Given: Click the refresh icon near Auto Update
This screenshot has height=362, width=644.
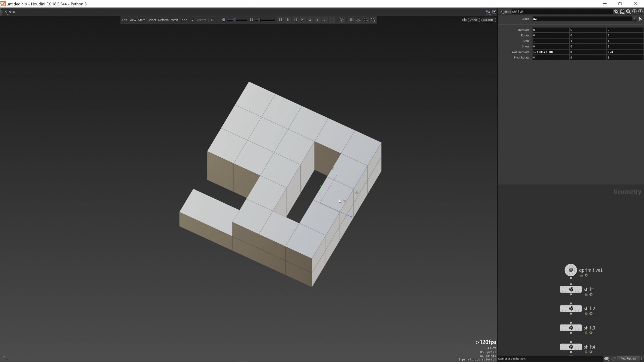Looking at the screenshot, I should pyautogui.click(x=613, y=358).
